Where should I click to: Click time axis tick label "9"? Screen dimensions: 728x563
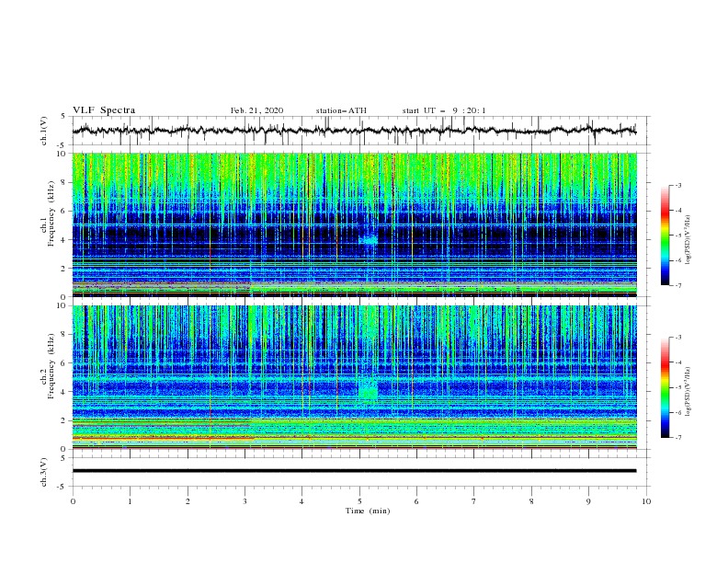(588, 501)
